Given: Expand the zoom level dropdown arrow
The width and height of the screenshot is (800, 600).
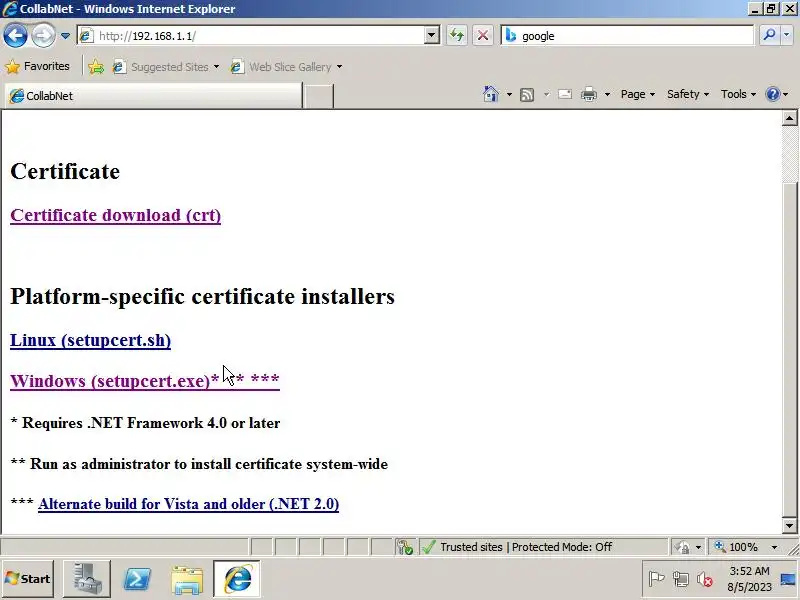Looking at the screenshot, I should pyautogui.click(x=774, y=547).
